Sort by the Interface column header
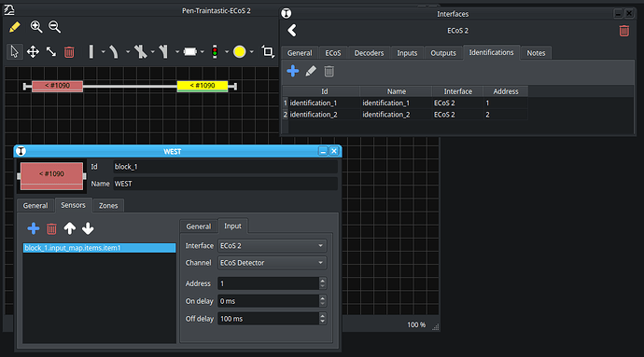The height and width of the screenshot is (357, 644). [457, 91]
